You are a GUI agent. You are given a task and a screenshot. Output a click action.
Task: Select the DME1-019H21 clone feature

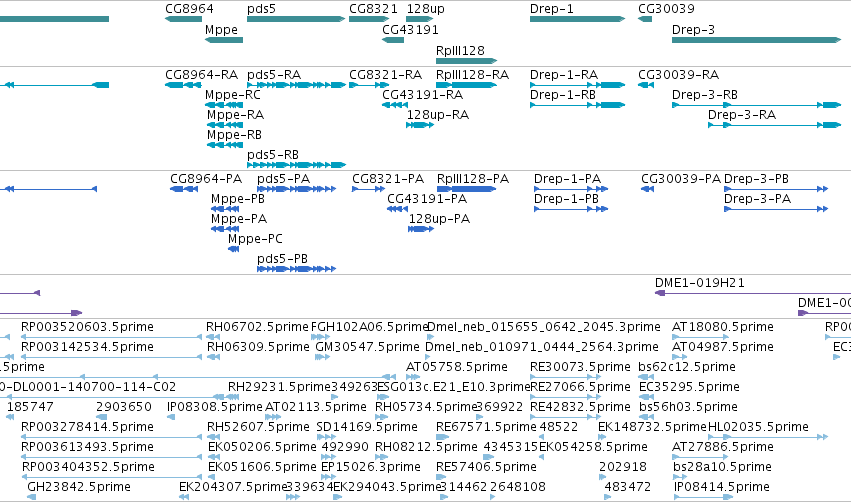coord(753,293)
